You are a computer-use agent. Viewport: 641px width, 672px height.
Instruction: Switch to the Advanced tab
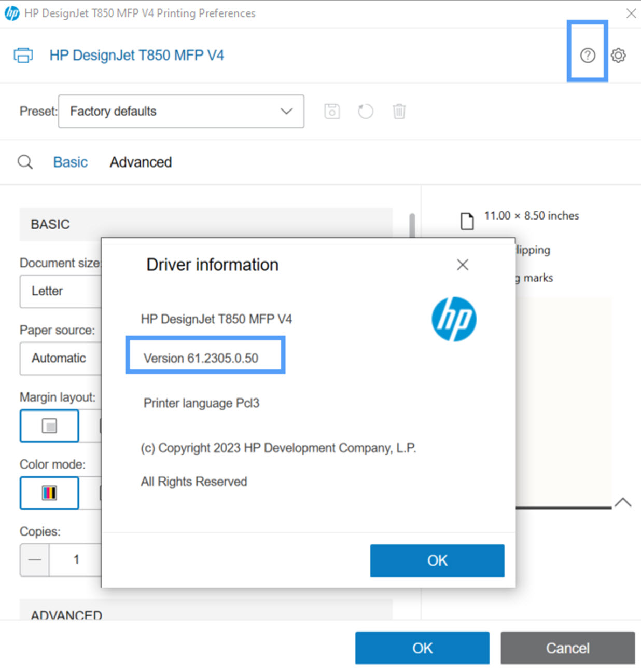140,162
